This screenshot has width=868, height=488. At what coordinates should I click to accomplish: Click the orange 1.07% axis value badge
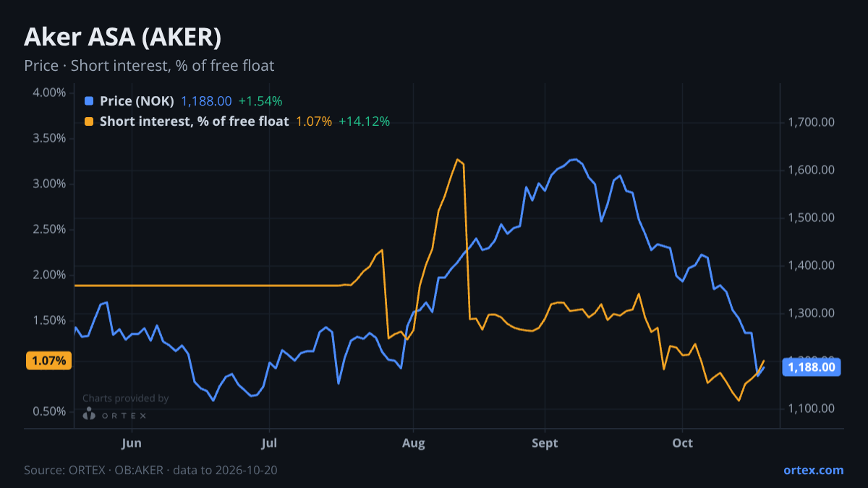click(x=49, y=360)
